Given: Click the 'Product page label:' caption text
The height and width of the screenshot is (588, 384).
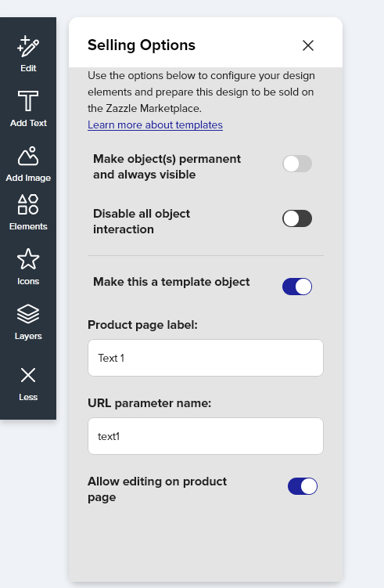Looking at the screenshot, I should (142, 325).
